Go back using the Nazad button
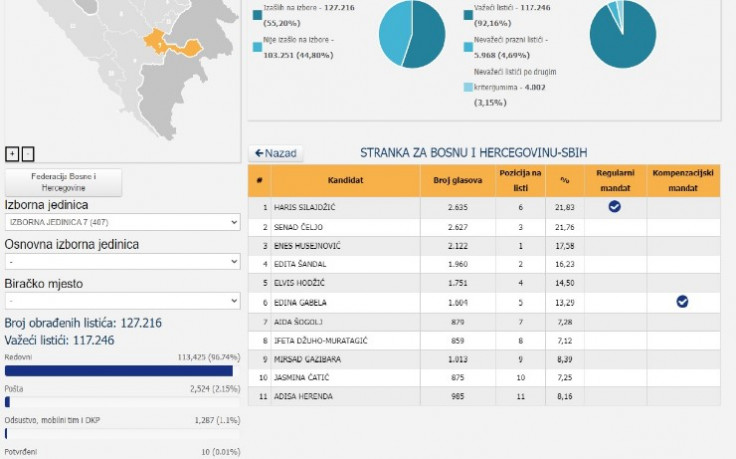The height and width of the screenshot is (459, 736). tap(275, 153)
